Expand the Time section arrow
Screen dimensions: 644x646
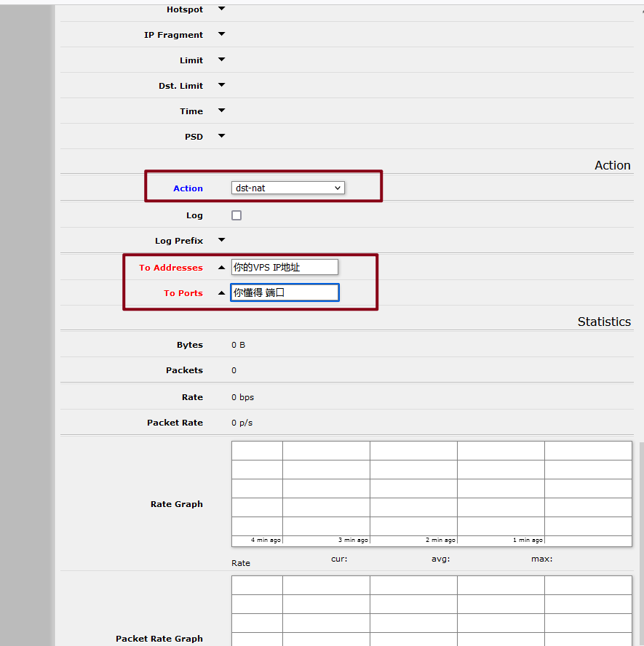[x=222, y=111]
